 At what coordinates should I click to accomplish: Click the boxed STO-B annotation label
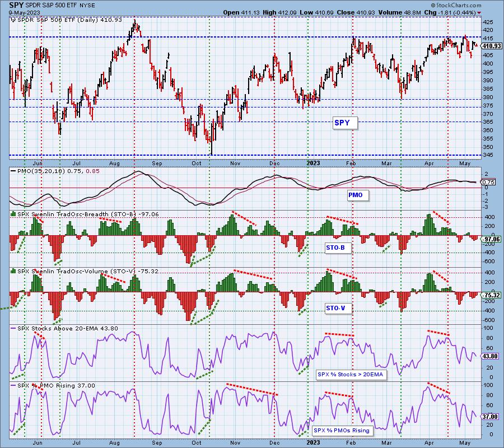338,248
